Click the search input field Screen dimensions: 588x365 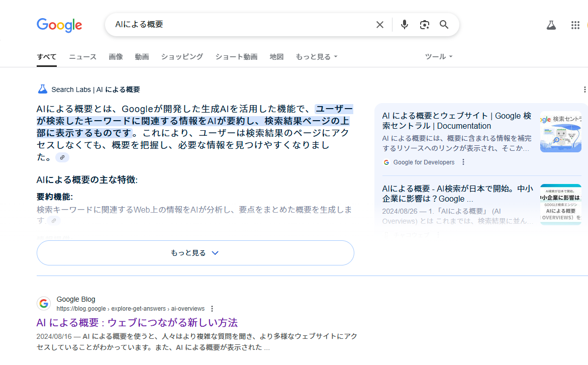pos(240,25)
